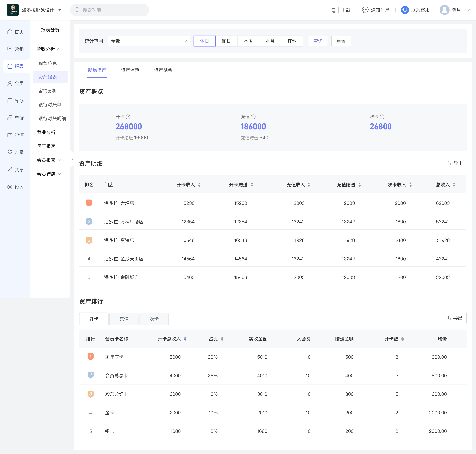Click the 设置 gear icon
The image size is (476, 454).
[x=10, y=187]
